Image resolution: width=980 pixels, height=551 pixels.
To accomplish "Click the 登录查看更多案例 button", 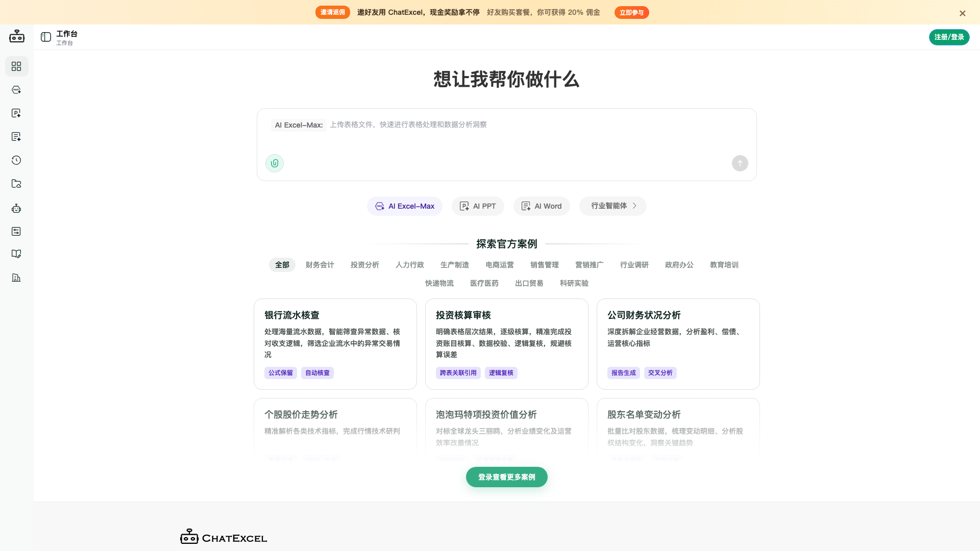I will (507, 477).
